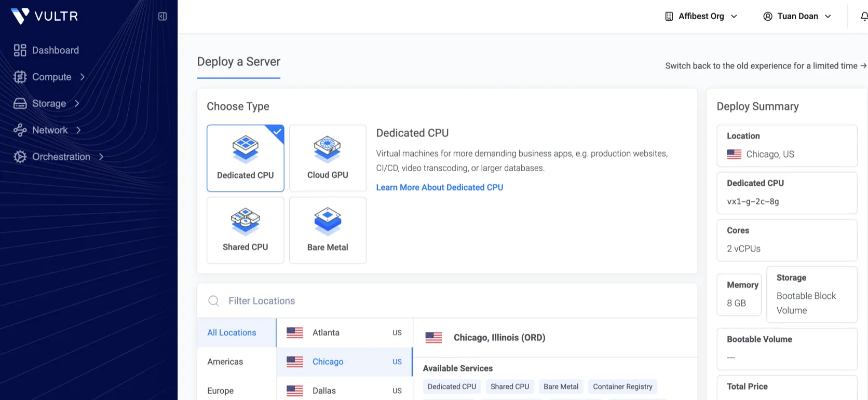Click the organization building icon
868x400 pixels.
[x=669, y=17]
